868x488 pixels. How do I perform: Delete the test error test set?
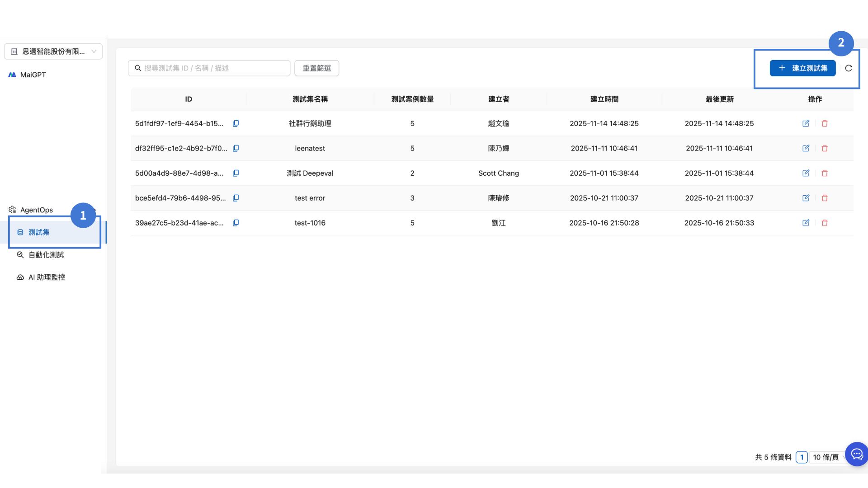click(x=824, y=198)
